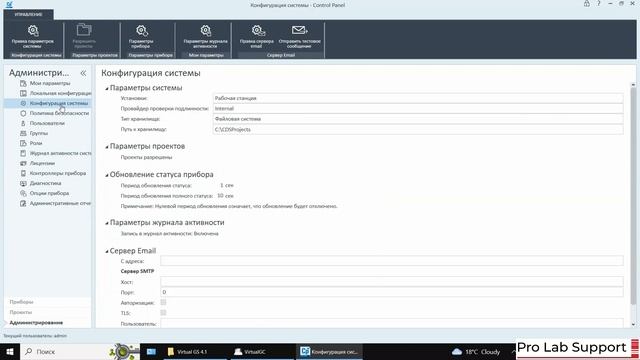Toggle the TLS checkbox
Image resolution: width=640 pixels, height=360 pixels.
(x=163, y=313)
